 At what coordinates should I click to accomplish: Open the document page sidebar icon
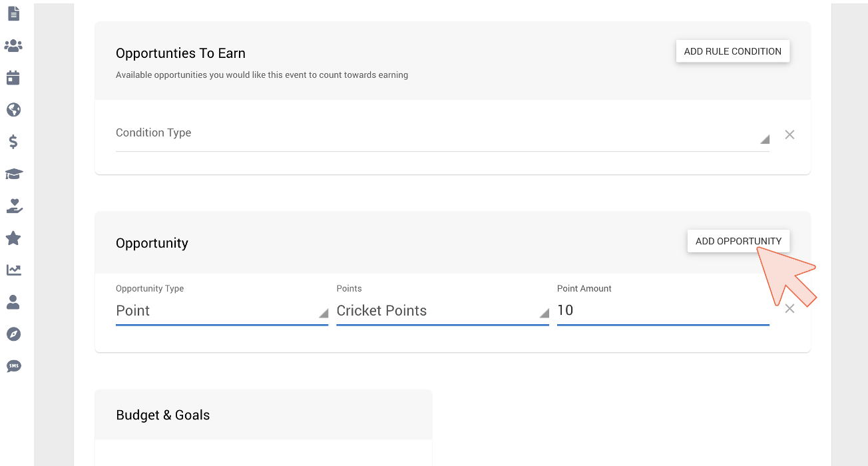[x=13, y=13]
